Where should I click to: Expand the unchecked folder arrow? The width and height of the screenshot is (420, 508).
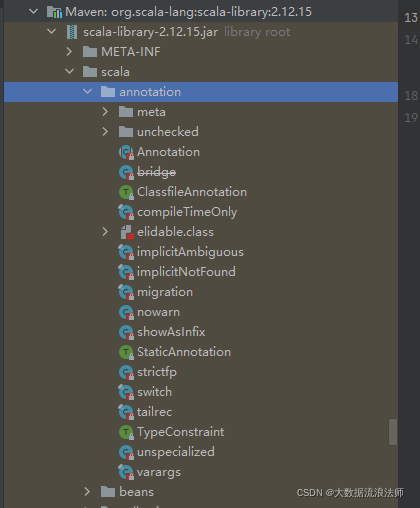point(105,132)
